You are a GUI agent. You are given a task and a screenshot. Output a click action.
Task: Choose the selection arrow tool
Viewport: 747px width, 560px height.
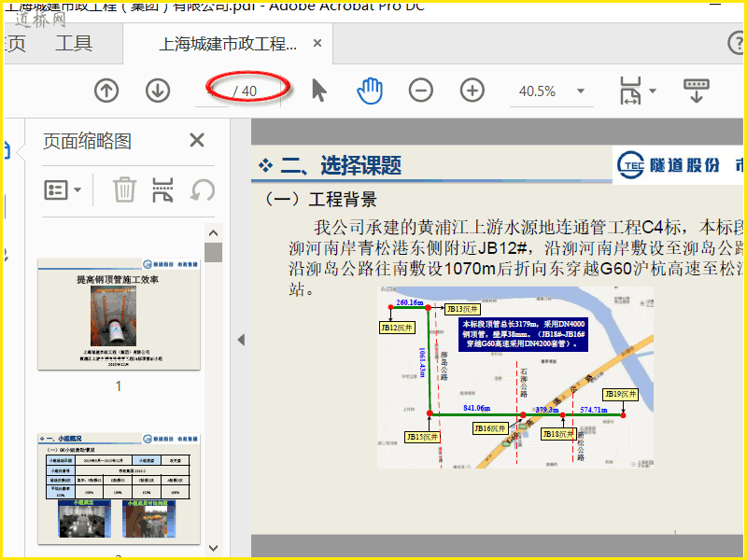point(318,91)
